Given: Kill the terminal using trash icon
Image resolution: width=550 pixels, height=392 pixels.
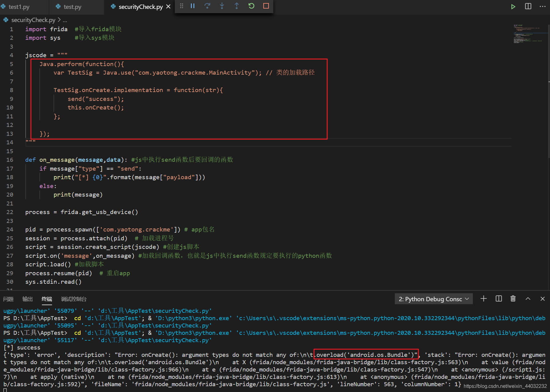Looking at the screenshot, I should [513, 299].
